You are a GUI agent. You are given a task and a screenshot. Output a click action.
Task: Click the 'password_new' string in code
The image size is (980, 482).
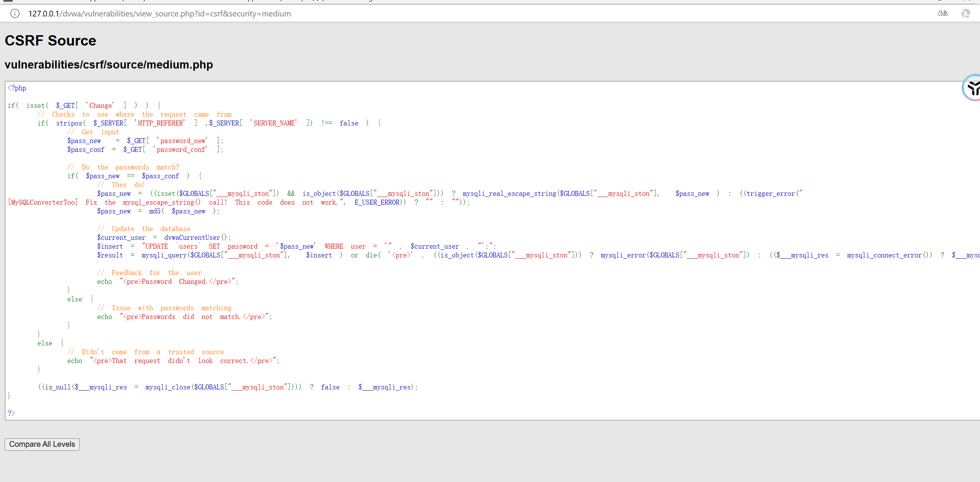(x=182, y=141)
